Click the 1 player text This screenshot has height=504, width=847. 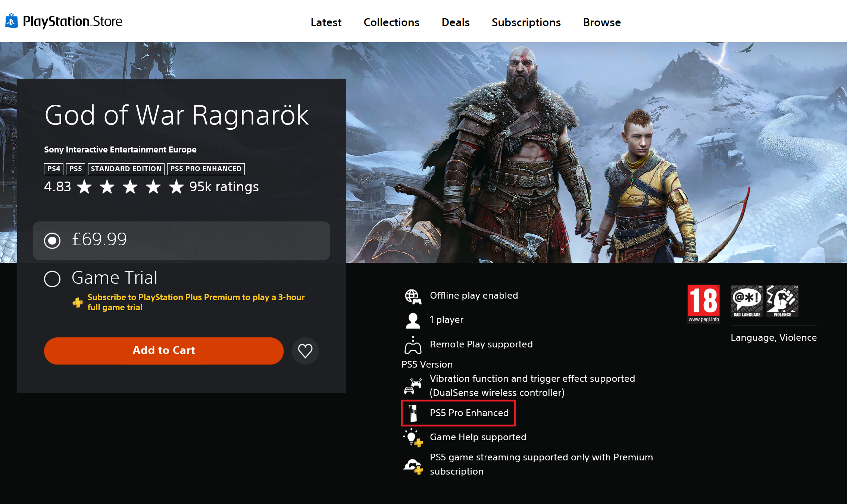(x=447, y=320)
